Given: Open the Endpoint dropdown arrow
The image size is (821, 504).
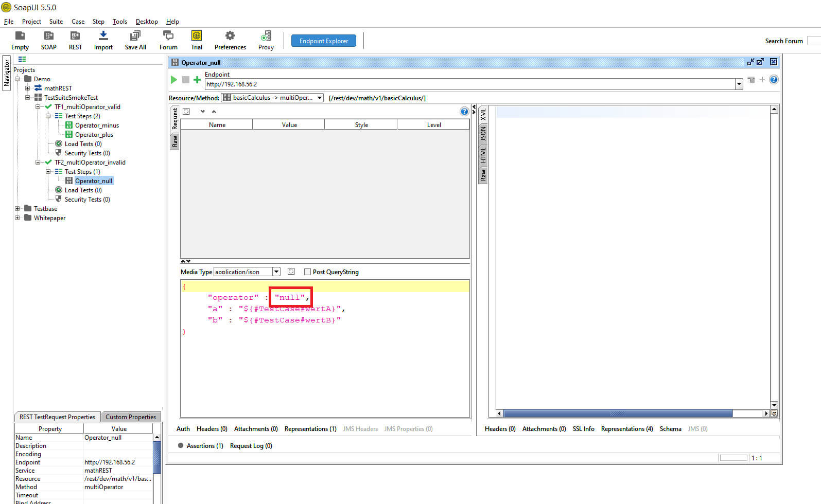Looking at the screenshot, I should (739, 84).
